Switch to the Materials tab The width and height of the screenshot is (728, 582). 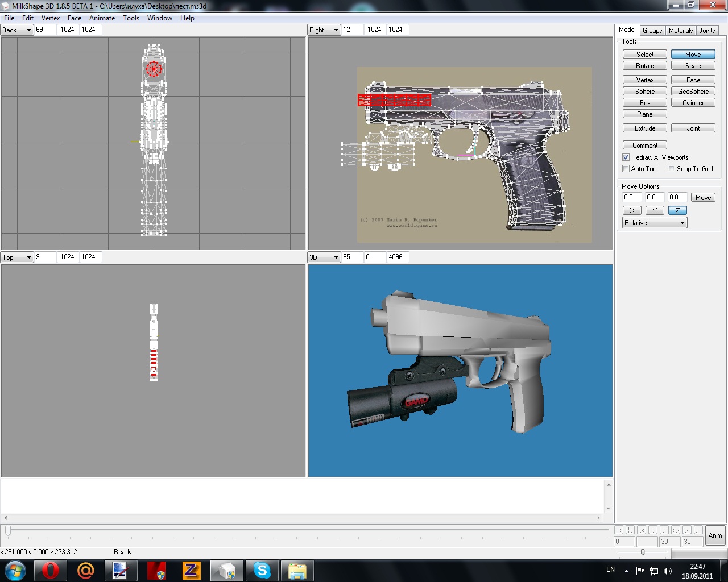680,31
